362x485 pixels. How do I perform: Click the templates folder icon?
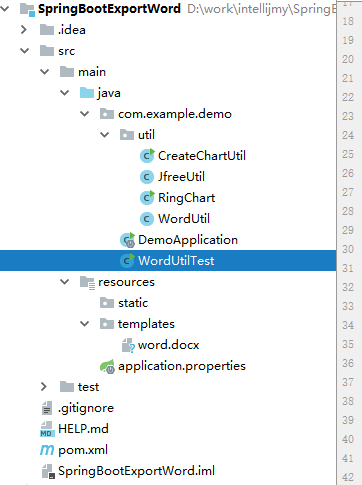107,324
